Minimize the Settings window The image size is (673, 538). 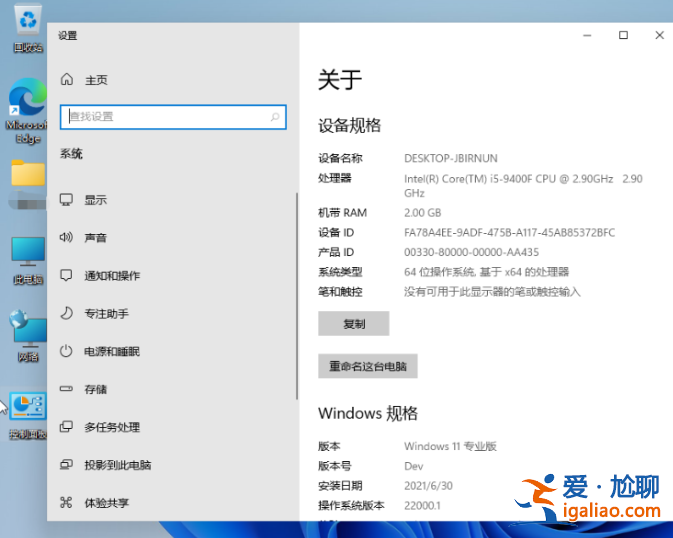[587, 35]
